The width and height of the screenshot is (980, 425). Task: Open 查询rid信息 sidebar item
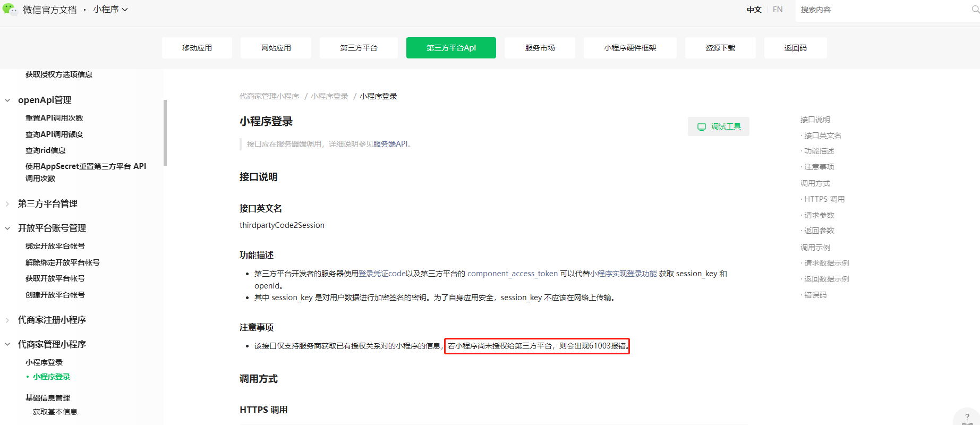point(46,150)
